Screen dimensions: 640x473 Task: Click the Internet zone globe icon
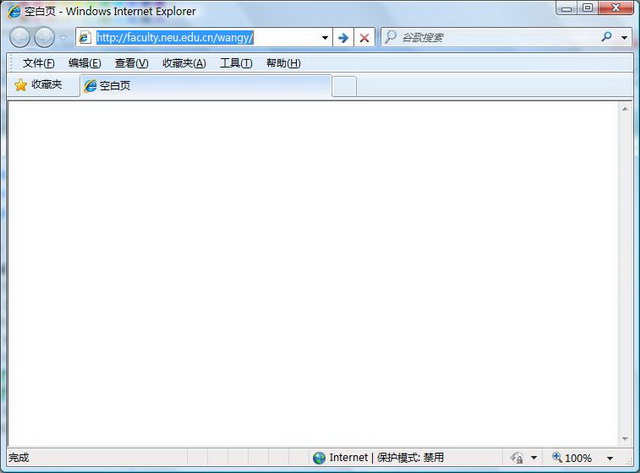pos(319,458)
